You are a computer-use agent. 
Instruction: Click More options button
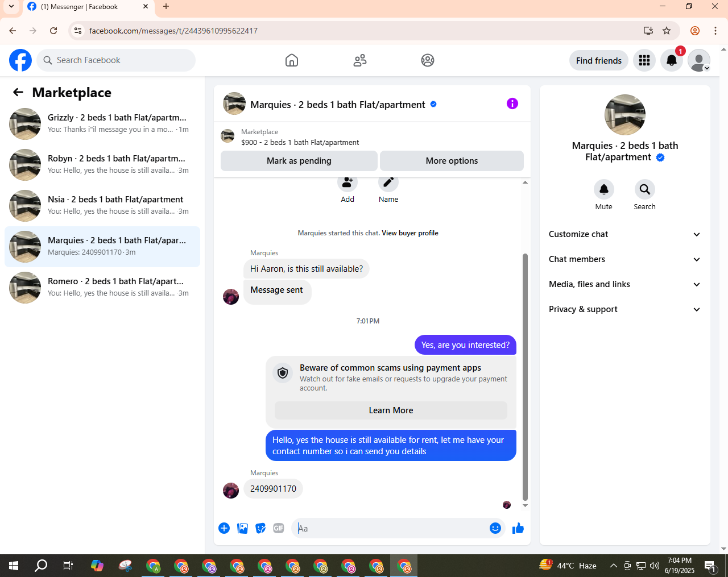click(452, 161)
